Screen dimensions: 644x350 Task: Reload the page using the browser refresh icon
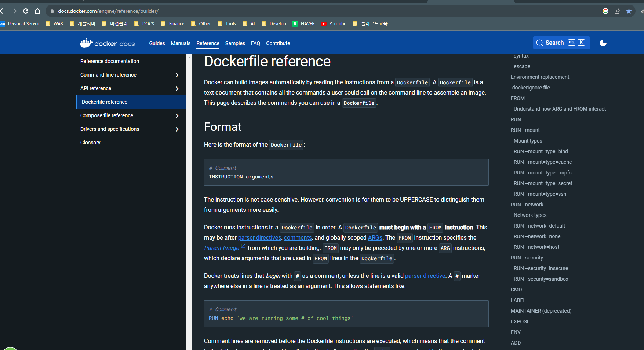tap(26, 11)
